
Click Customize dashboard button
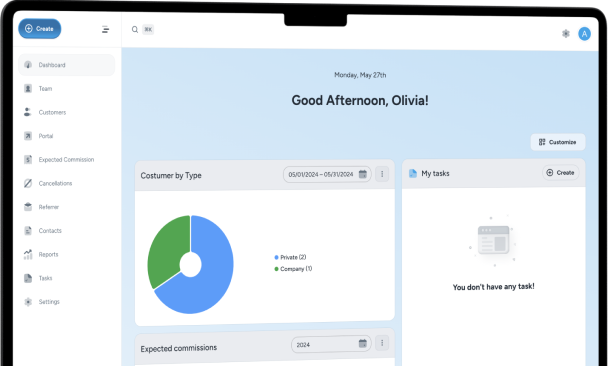[558, 142]
